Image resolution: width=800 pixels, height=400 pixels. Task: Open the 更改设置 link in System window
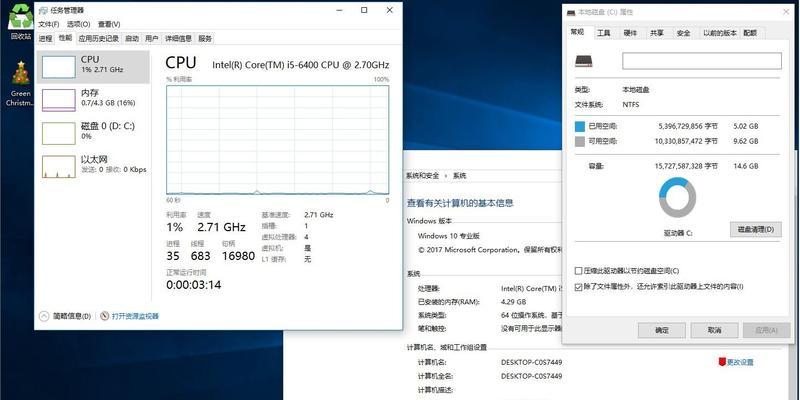coord(740,362)
